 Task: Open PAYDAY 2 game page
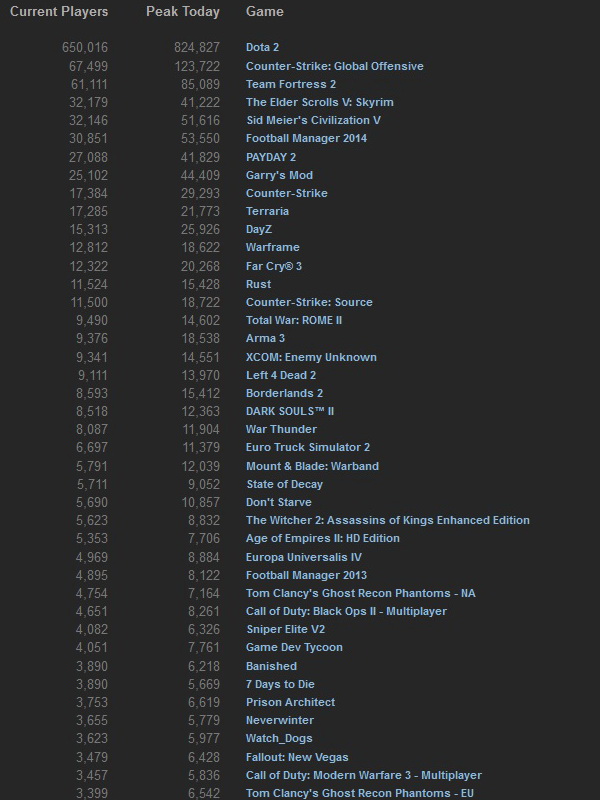(271, 157)
